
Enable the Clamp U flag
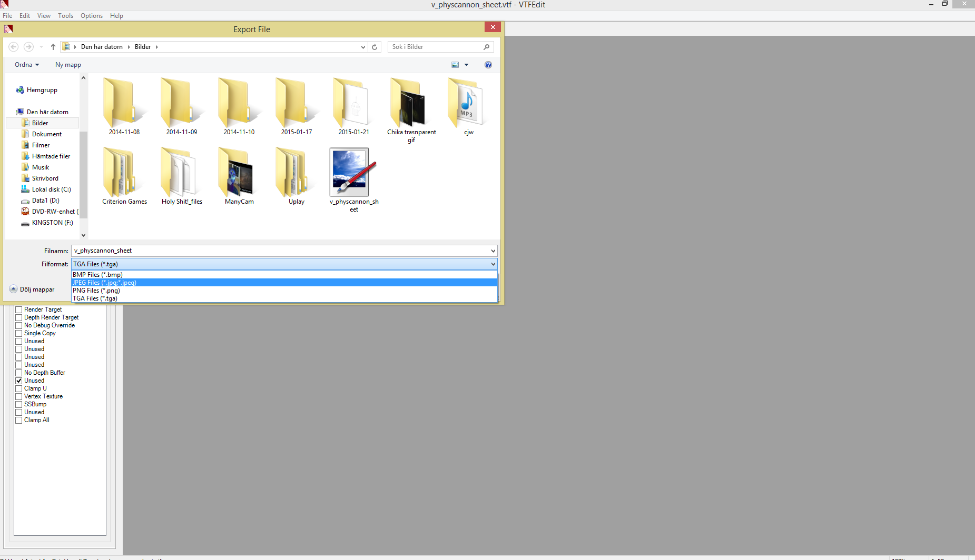[x=19, y=388]
